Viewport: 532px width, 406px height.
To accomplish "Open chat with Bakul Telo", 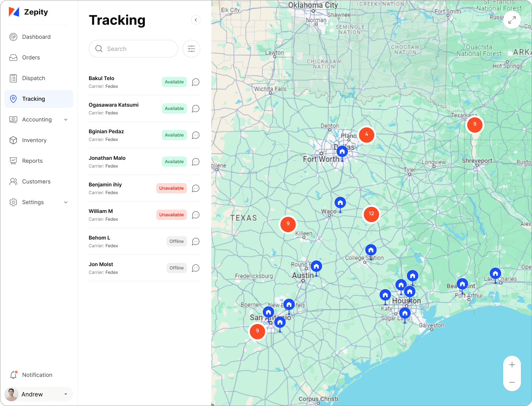I will coord(195,82).
